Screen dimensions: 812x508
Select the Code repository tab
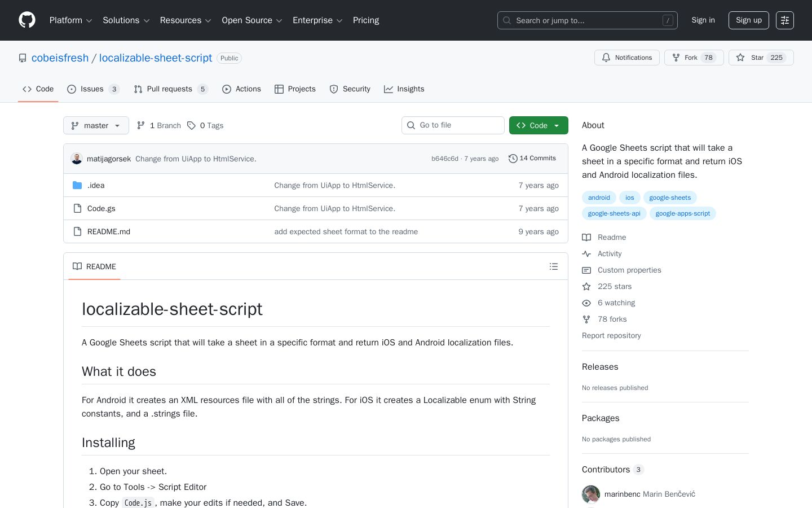(38, 89)
